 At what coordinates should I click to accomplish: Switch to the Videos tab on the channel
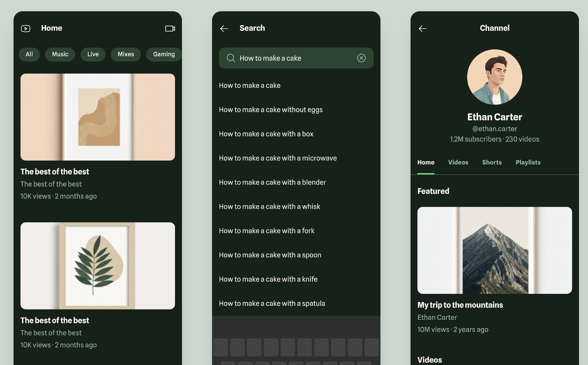pyautogui.click(x=458, y=162)
